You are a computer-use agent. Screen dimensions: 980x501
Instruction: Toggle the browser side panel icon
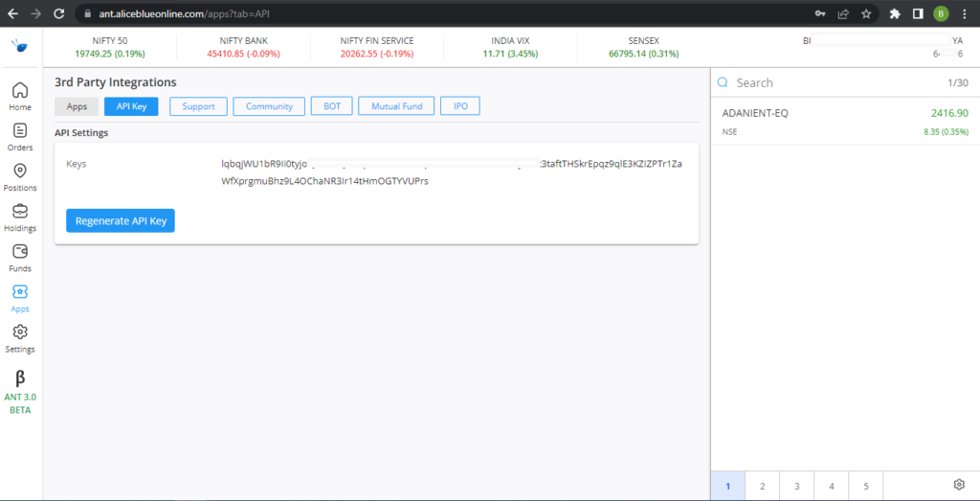pos(918,13)
